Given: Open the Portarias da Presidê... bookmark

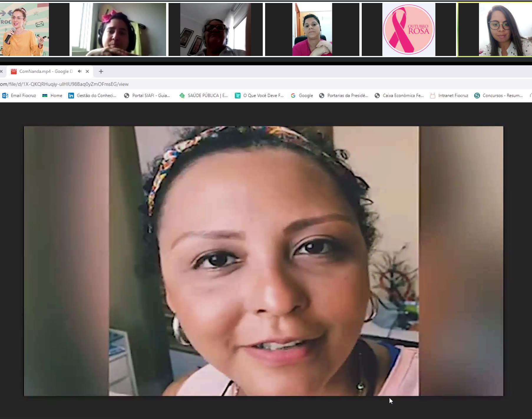Looking at the screenshot, I should click(x=344, y=95).
